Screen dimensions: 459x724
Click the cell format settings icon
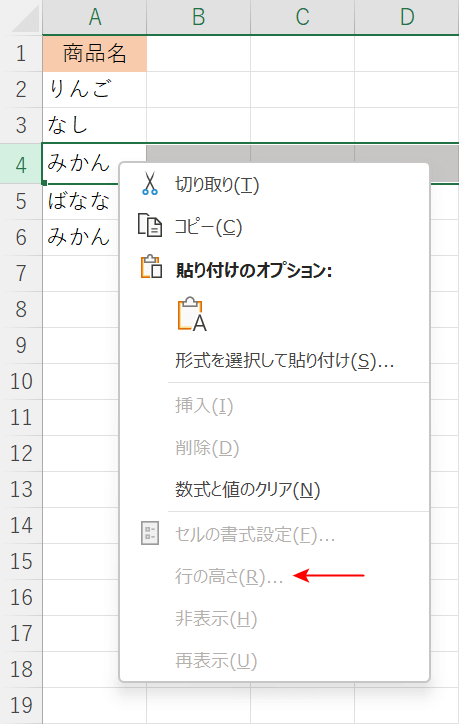click(150, 533)
